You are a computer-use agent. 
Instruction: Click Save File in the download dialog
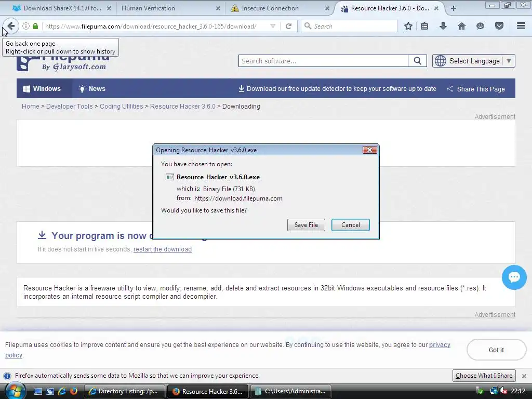click(306, 225)
